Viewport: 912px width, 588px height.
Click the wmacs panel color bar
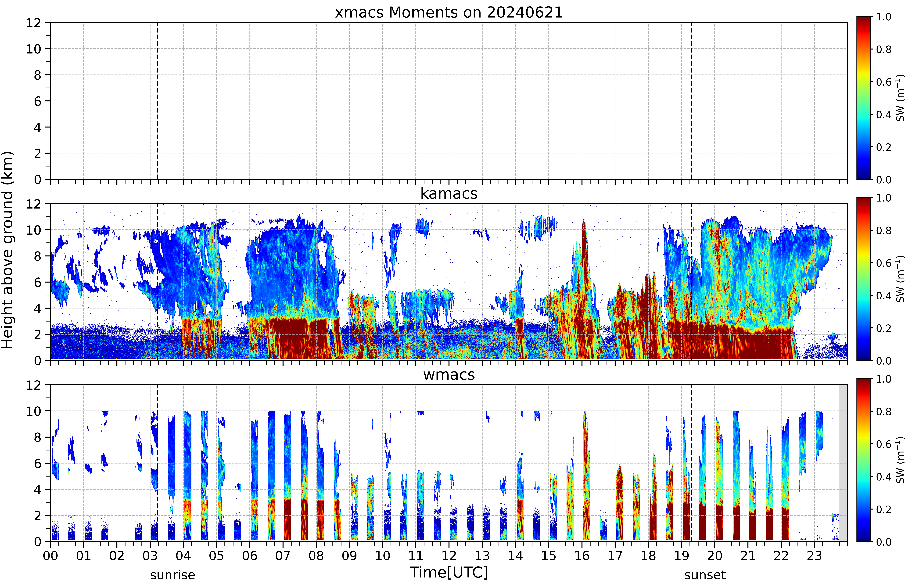(x=863, y=460)
